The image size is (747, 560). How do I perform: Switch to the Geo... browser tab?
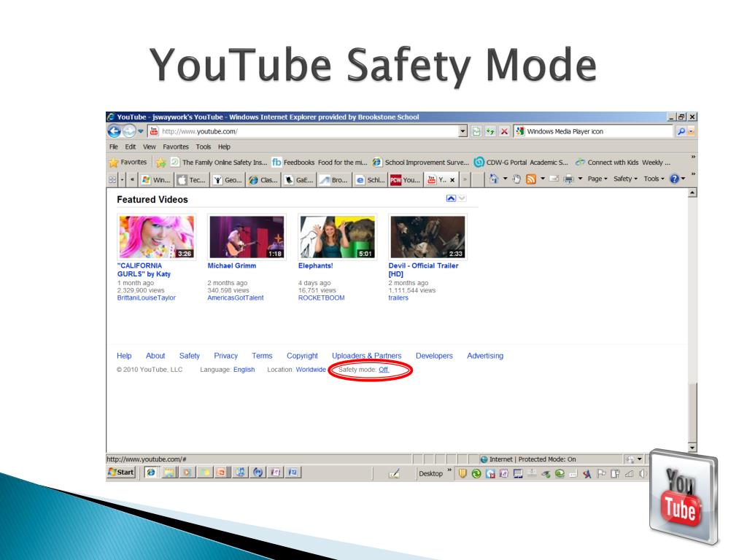pos(228,179)
